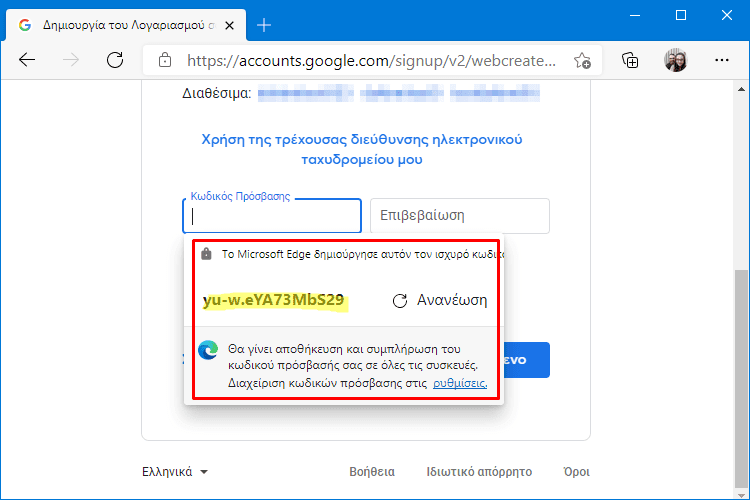750x500 pixels.
Task: Open a new tab with plus button
Action: (264, 25)
